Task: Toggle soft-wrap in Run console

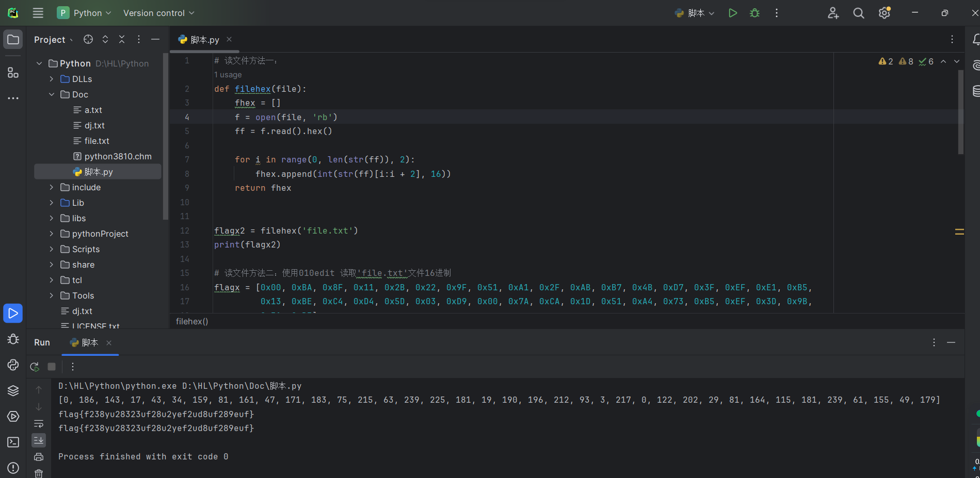Action: (39, 423)
